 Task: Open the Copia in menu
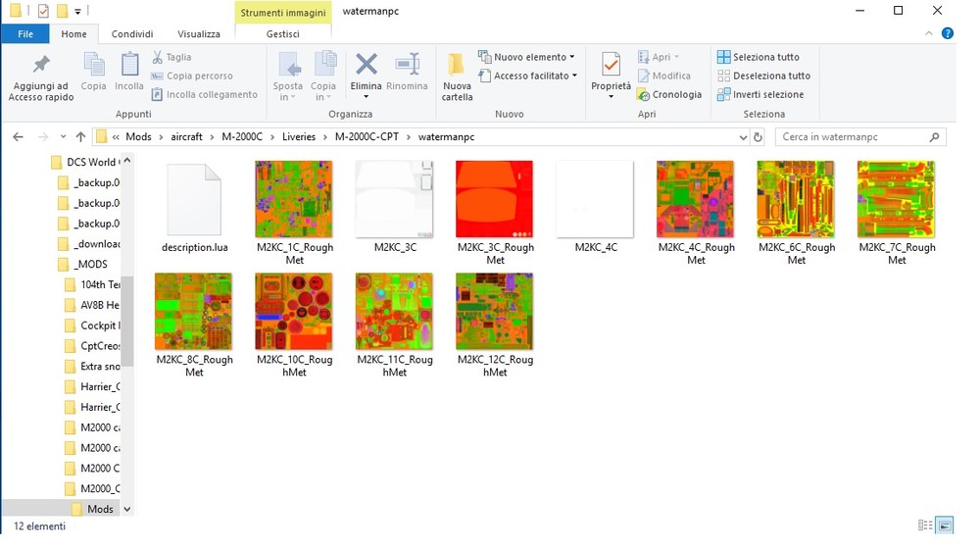[x=323, y=76]
